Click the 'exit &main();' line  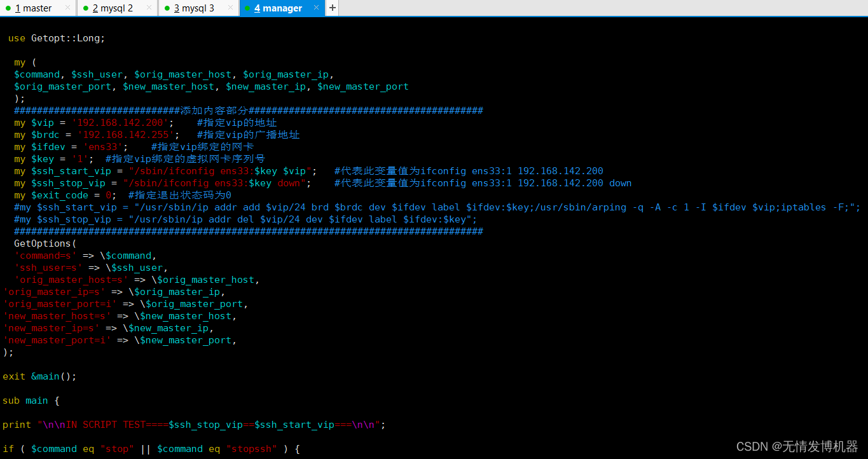tap(39, 376)
